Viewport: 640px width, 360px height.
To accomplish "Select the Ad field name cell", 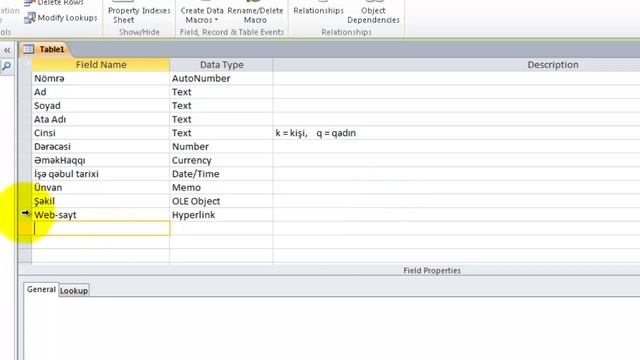I will (x=101, y=92).
